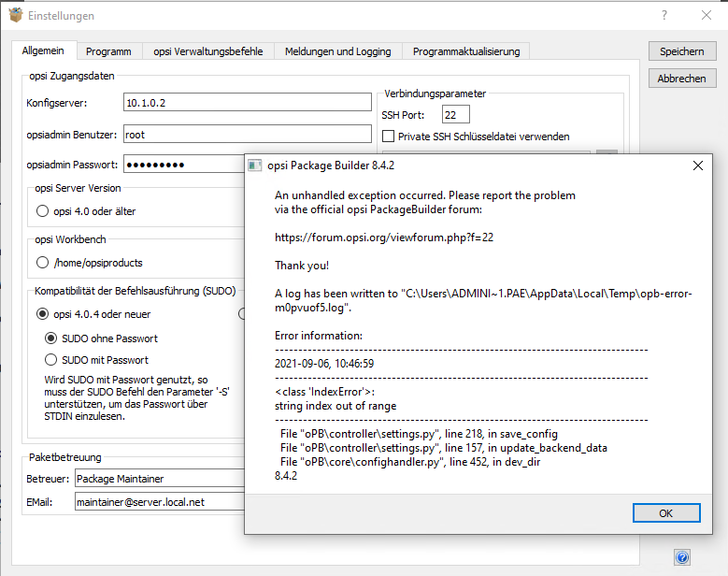Click the question mark help button in title bar
Image resolution: width=728 pixels, height=576 pixels.
click(x=664, y=15)
